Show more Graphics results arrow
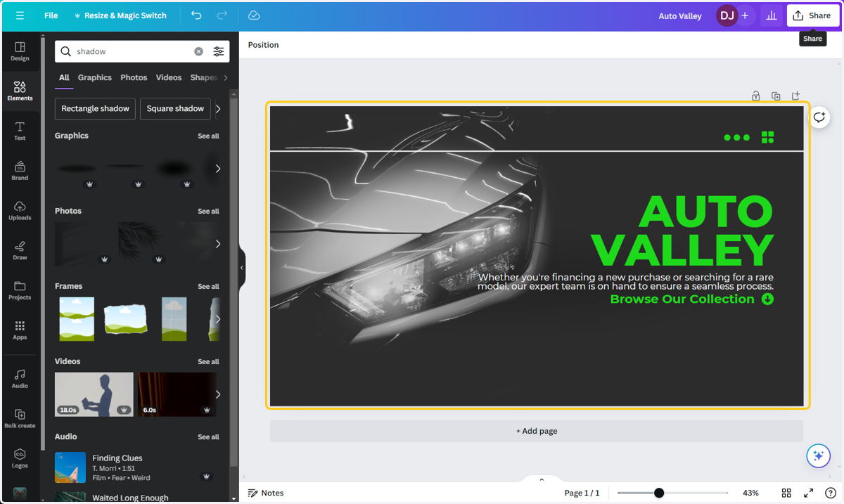Image resolution: width=844 pixels, height=504 pixels. point(218,169)
